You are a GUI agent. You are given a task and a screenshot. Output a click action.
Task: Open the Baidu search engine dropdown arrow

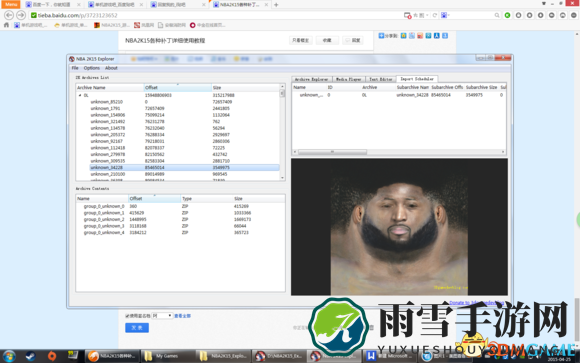click(x=449, y=15)
